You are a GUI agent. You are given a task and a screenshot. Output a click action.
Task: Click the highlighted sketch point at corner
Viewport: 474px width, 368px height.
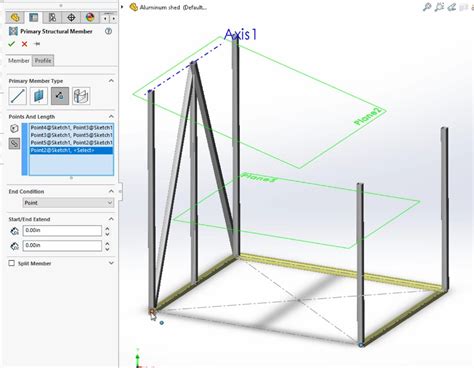[x=152, y=312]
